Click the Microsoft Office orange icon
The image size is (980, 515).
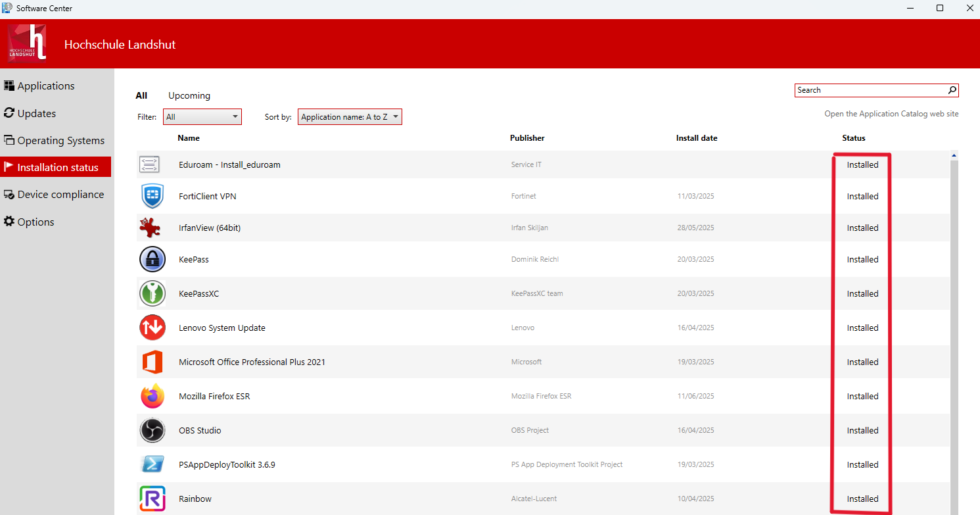(x=152, y=362)
